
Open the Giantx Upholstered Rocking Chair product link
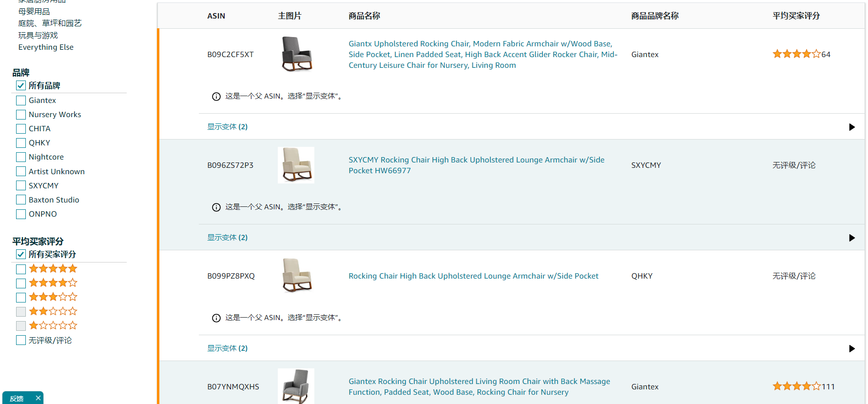[x=483, y=54]
